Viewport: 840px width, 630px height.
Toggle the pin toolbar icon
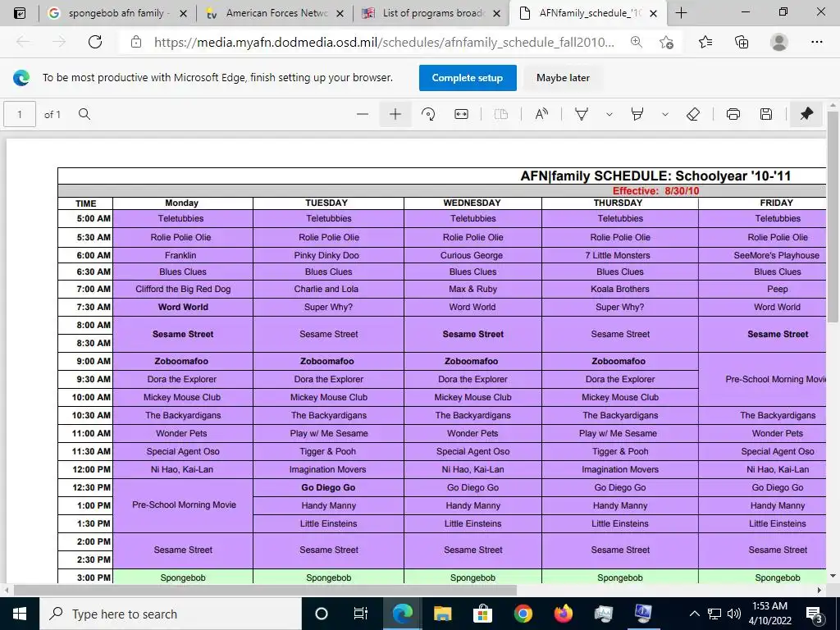[806, 114]
